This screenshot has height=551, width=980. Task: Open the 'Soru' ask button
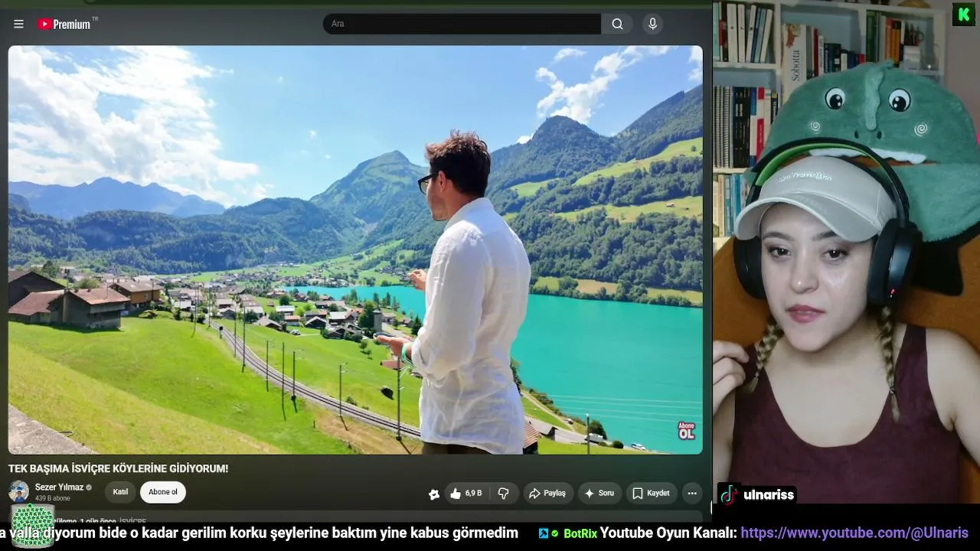pos(599,494)
